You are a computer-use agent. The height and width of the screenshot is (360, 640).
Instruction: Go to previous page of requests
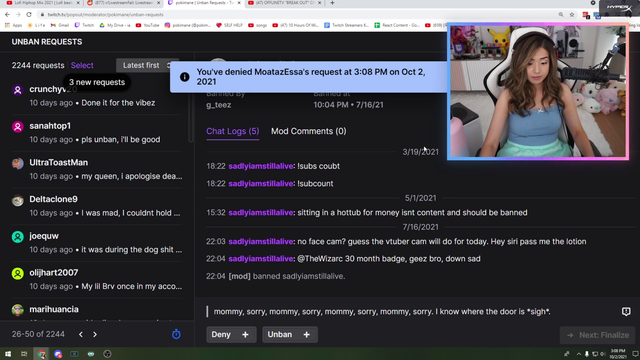click(81, 334)
